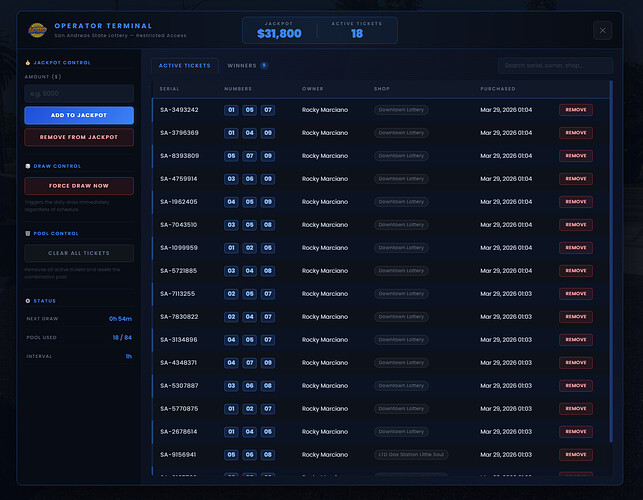Click serial SA-8393809
The height and width of the screenshot is (500, 643).
coord(180,156)
